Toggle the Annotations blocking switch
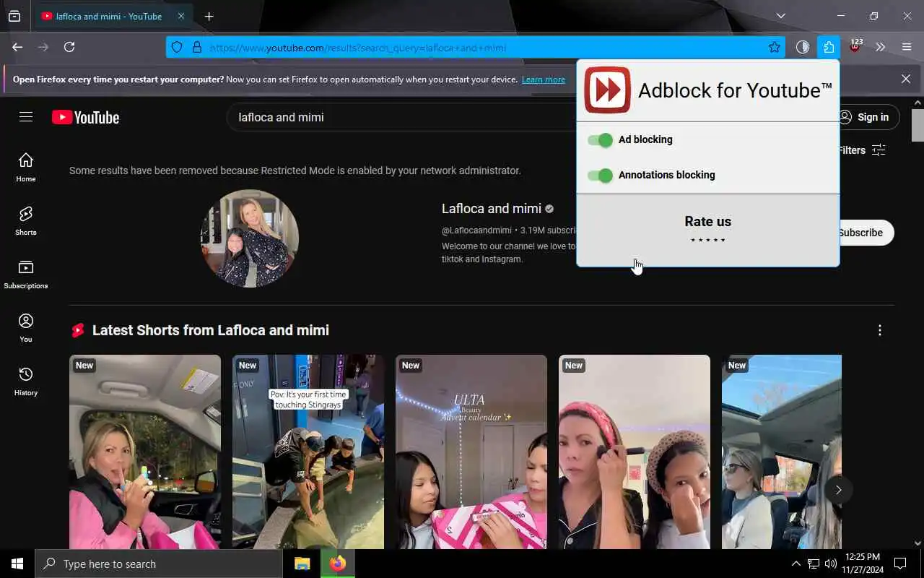This screenshot has width=924, height=578. click(600, 175)
